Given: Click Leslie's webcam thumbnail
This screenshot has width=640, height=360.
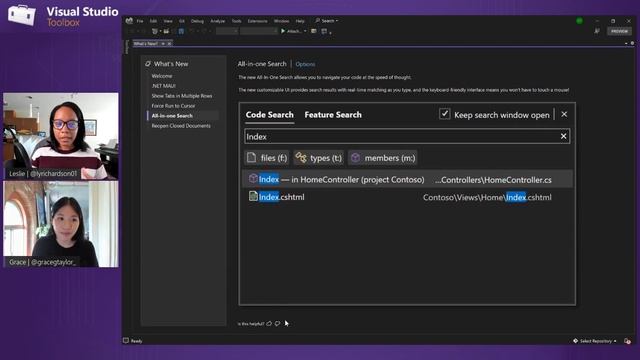Looking at the screenshot, I should 61,136.
